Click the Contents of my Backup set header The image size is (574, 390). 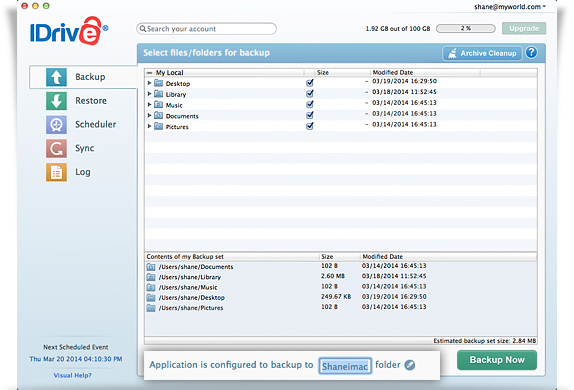pyautogui.click(x=185, y=257)
